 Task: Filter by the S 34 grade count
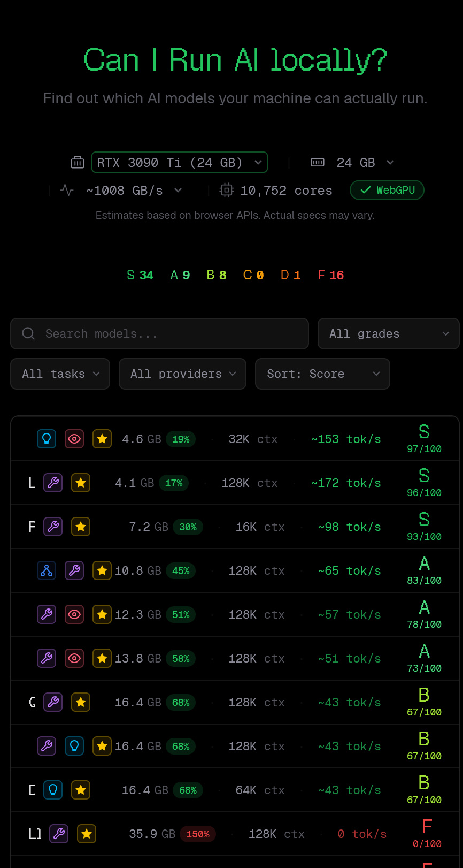click(140, 276)
